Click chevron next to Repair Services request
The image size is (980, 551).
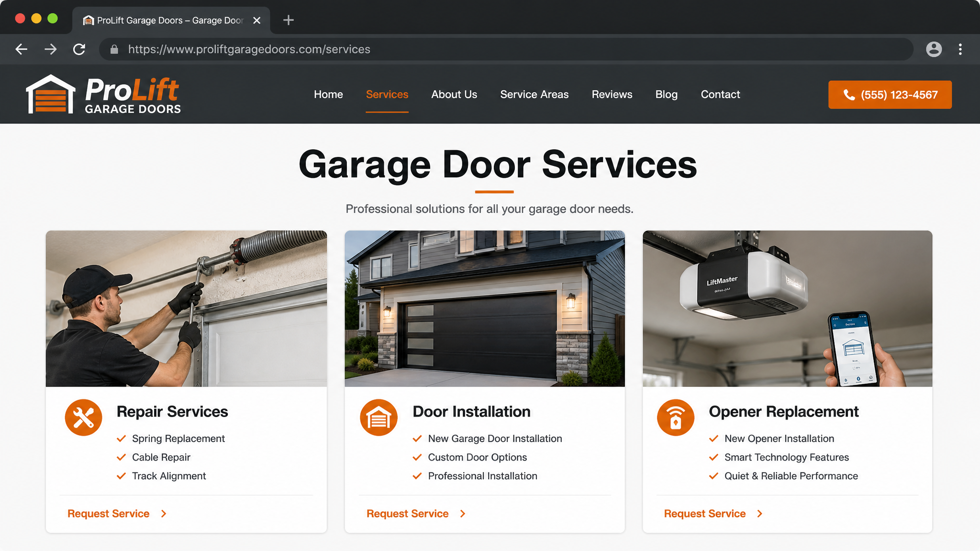click(164, 514)
